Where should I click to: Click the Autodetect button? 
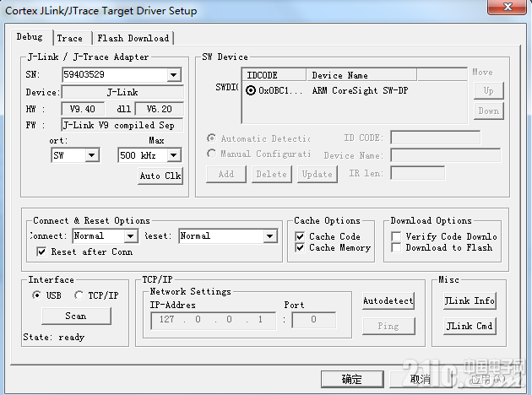(388, 300)
